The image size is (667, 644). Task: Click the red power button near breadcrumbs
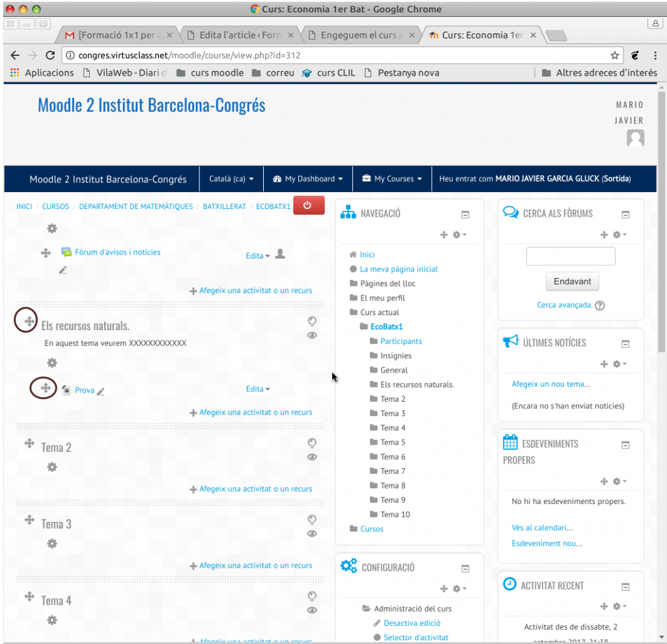[308, 206]
